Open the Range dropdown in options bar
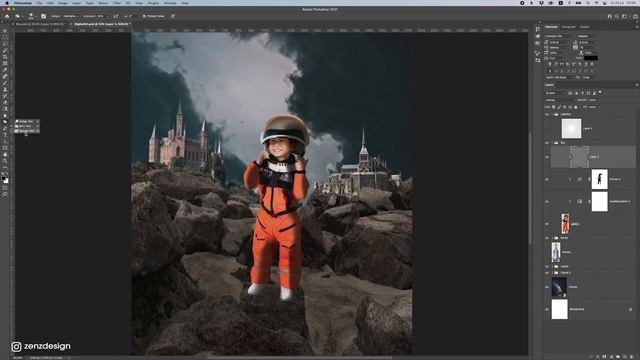The image size is (640, 360). 70,16
